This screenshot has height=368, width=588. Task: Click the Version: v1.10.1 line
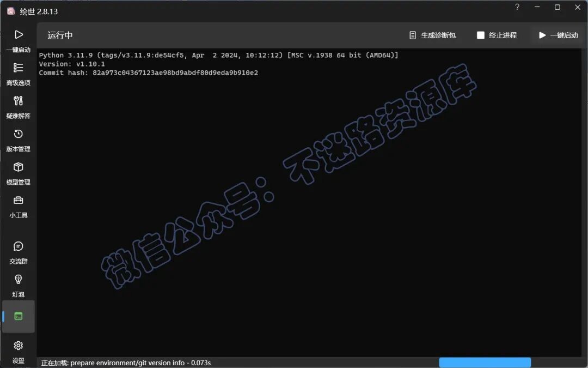click(72, 64)
